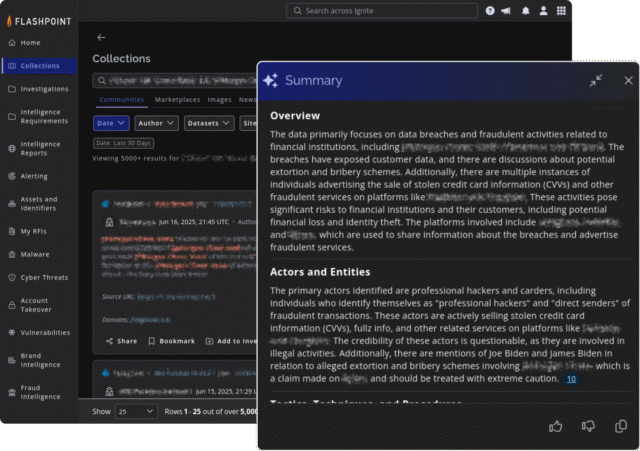Click the Account Takeover lock icon
Viewport: 640px width, 451px height.
(12, 305)
